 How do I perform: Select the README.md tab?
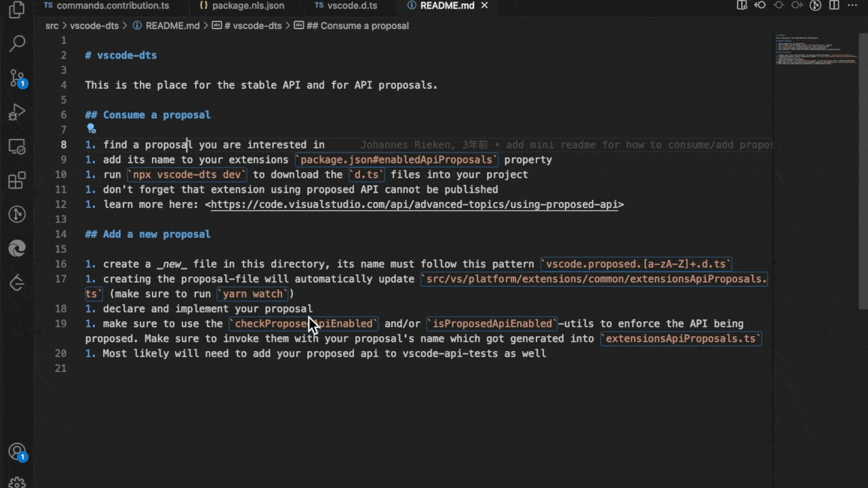click(x=448, y=5)
